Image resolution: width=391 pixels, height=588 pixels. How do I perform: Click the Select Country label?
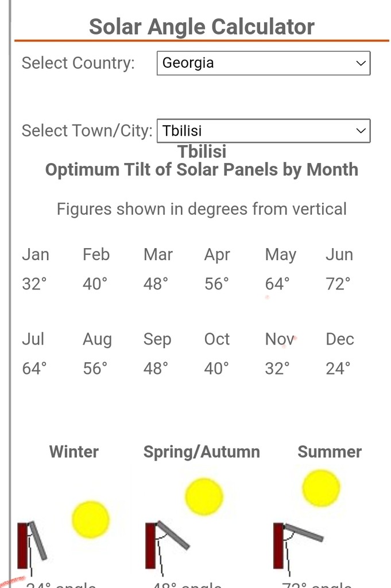(x=78, y=63)
